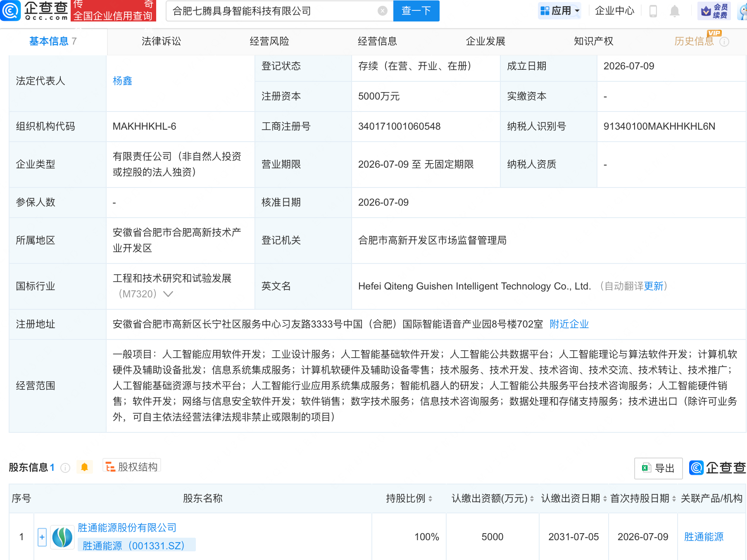Image resolution: width=747 pixels, height=560 pixels.
Task: Switch to the 法律诉讼 tab
Action: click(161, 41)
